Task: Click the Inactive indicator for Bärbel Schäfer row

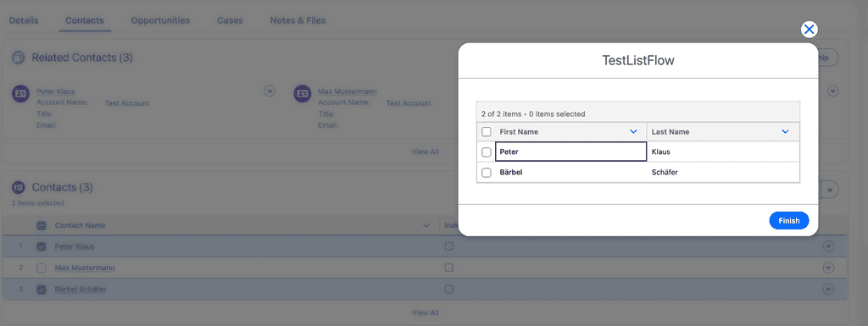Action: pos(449,289)
